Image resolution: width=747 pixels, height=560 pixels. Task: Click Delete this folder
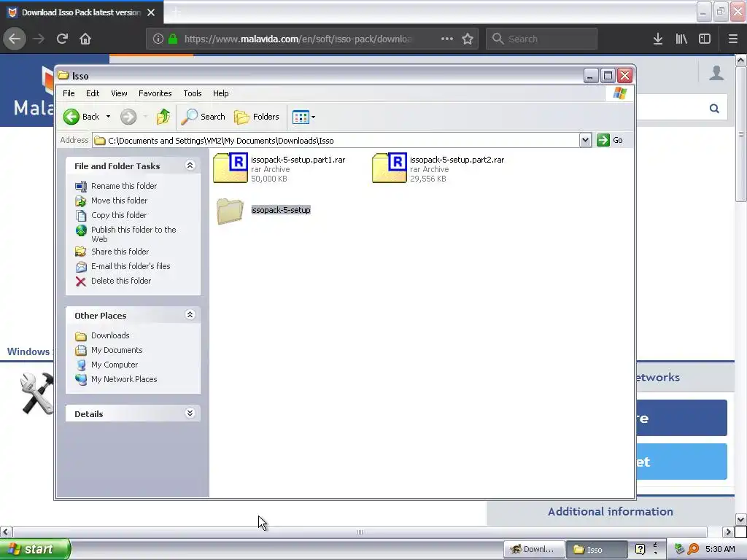coord(121,281)
